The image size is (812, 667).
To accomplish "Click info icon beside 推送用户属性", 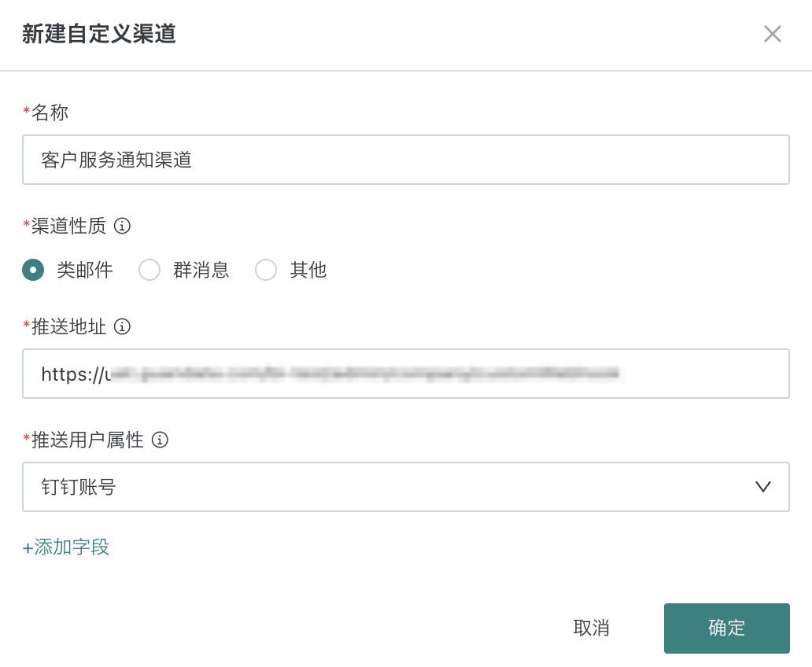I will (x=160, y=440).
